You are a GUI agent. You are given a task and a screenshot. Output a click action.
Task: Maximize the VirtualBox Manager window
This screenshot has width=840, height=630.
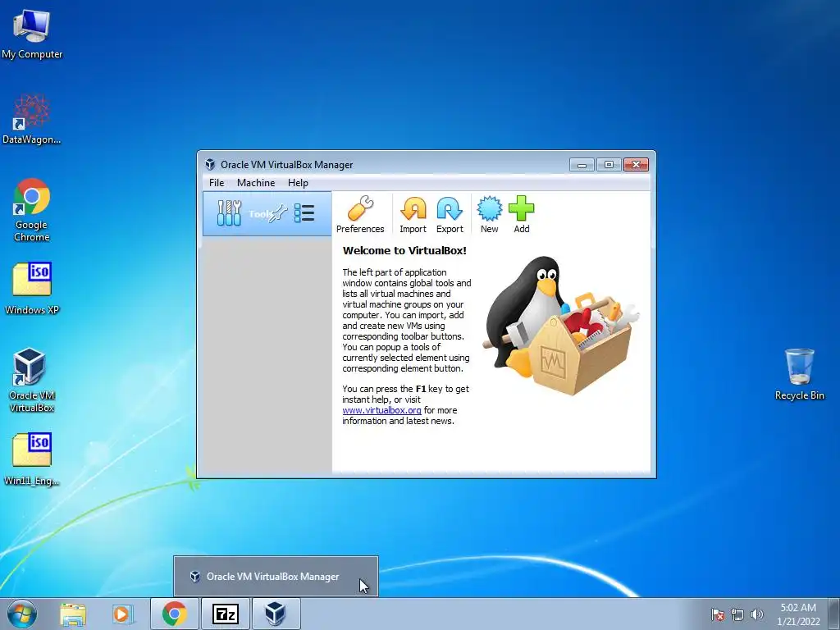[x=609, y=164]
